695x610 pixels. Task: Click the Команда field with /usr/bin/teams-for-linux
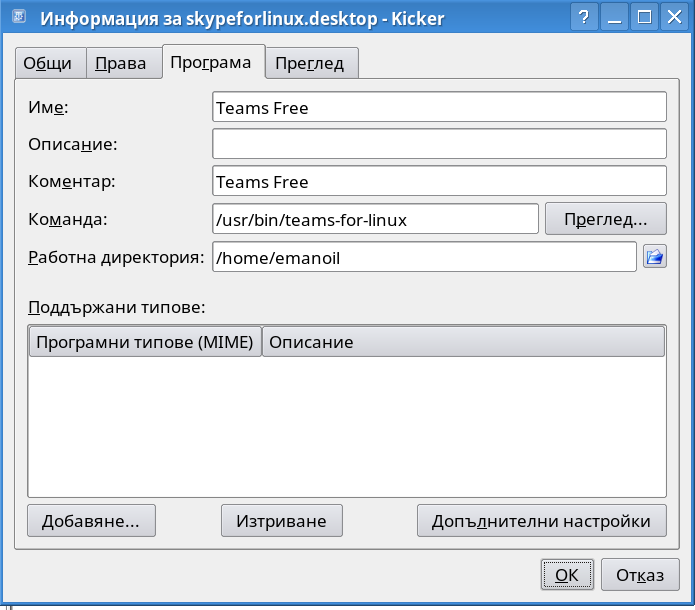[x=375, y=219]
